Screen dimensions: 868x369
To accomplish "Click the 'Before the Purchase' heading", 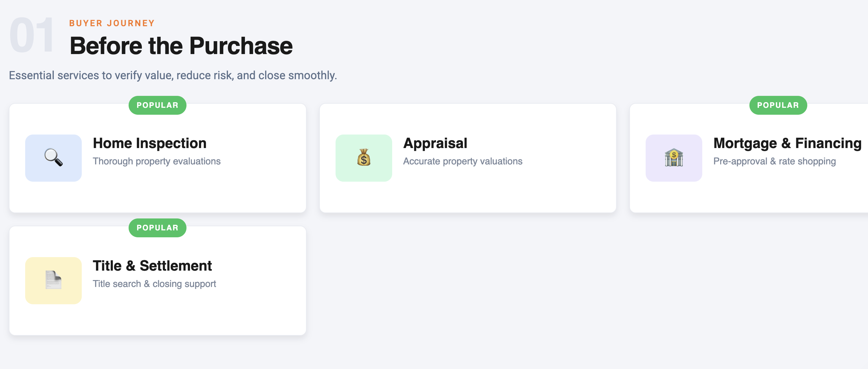I will (x=181, y=46).
